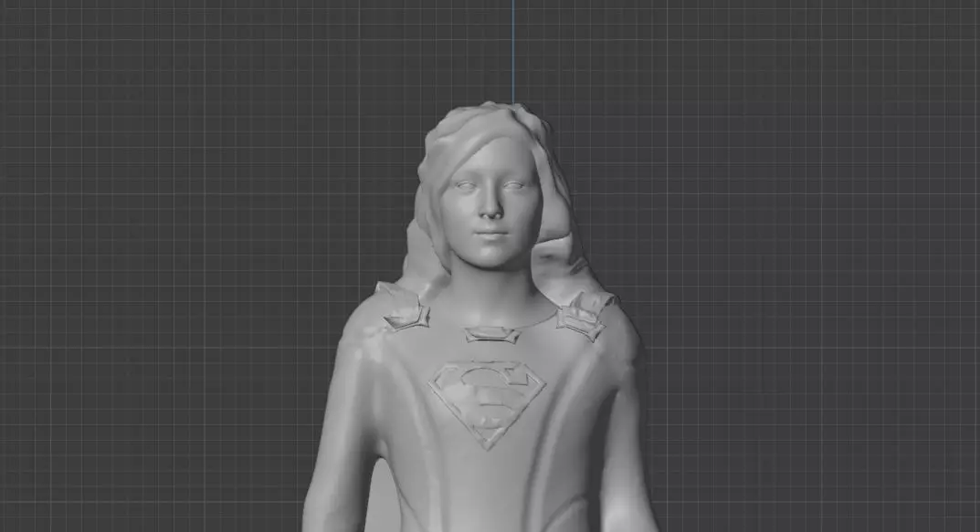Click the center collar clasp below the neck
Viewport: 980px width, 532px height.
(x=492, y=335)
